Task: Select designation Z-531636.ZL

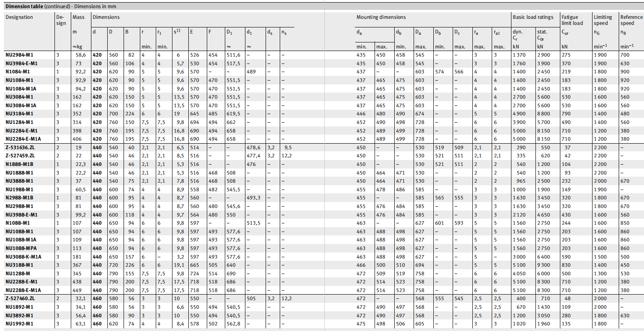Action: click(x=19, y=147)
